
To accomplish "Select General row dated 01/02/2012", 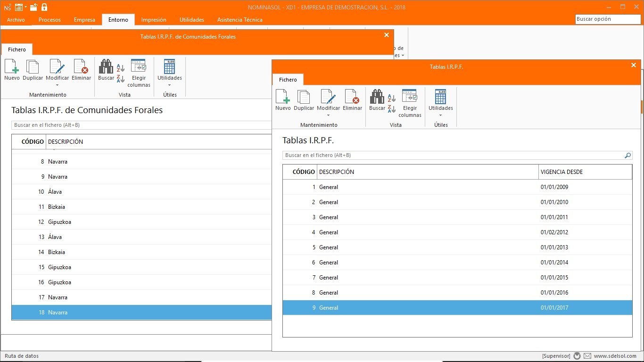I will coord(457,232).
